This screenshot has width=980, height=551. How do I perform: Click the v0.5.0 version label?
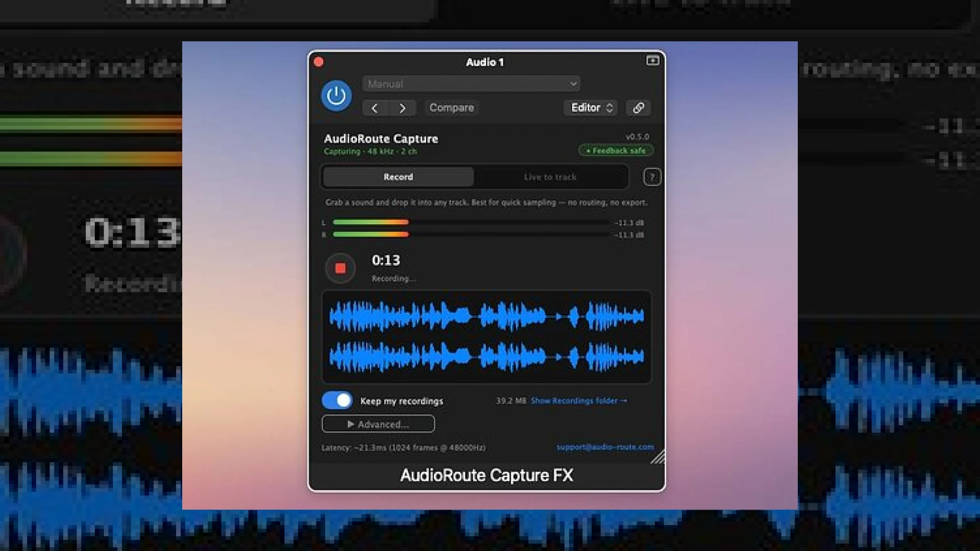coord(638,137)
